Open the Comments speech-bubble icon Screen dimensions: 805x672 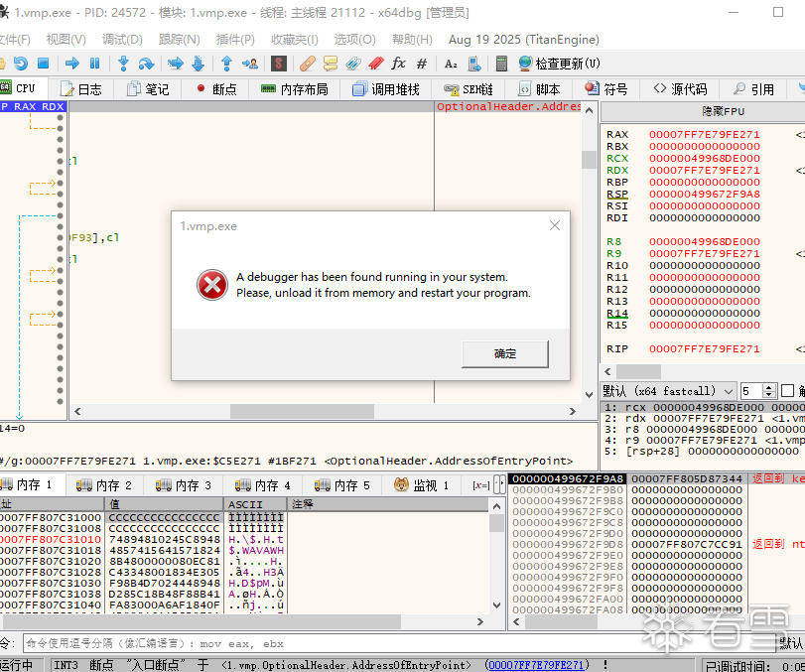(331, 64)
